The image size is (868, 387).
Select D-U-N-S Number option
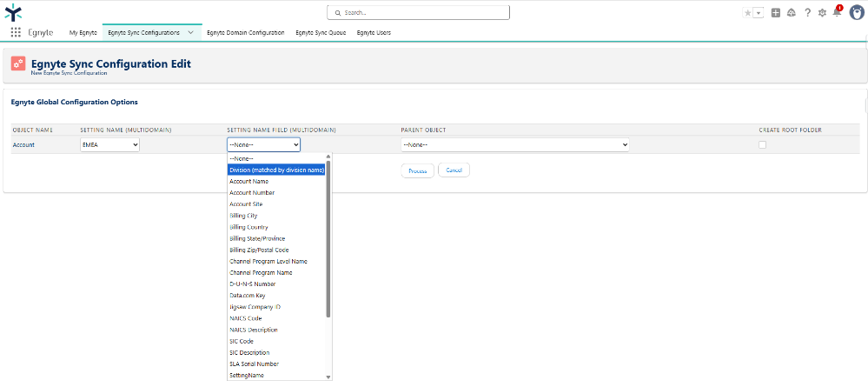277,284
